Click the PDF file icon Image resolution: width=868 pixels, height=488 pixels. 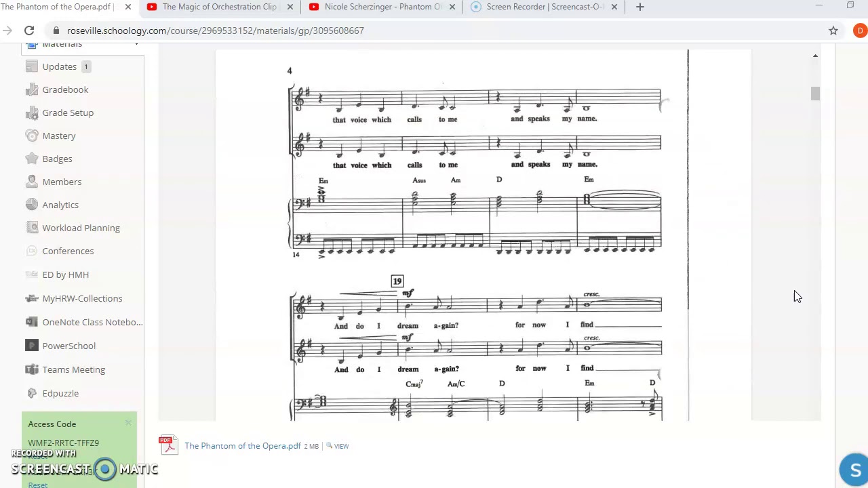pos(167,445)
